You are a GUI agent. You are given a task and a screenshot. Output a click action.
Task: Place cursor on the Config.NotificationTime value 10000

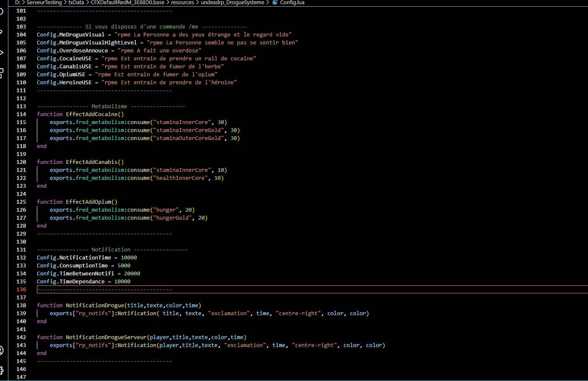(129, 258)
